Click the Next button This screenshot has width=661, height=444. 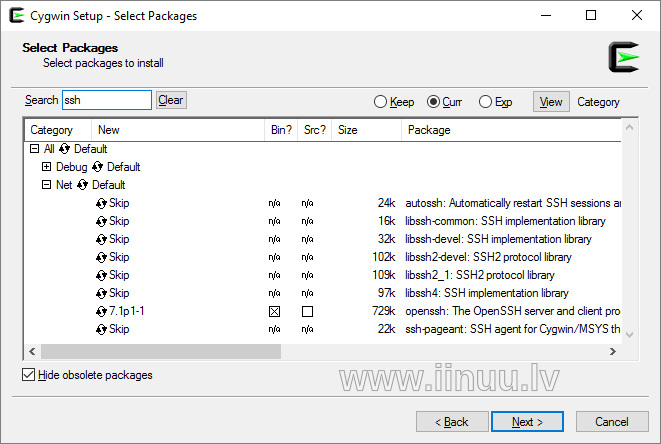point(527,422)
